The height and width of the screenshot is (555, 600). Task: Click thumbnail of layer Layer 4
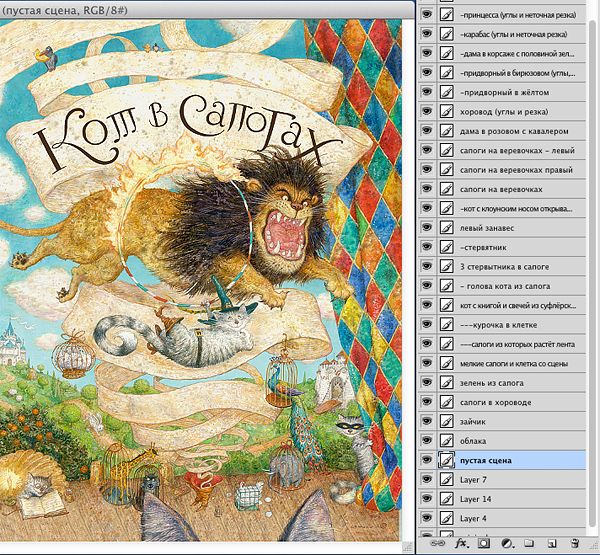[446, 518]
